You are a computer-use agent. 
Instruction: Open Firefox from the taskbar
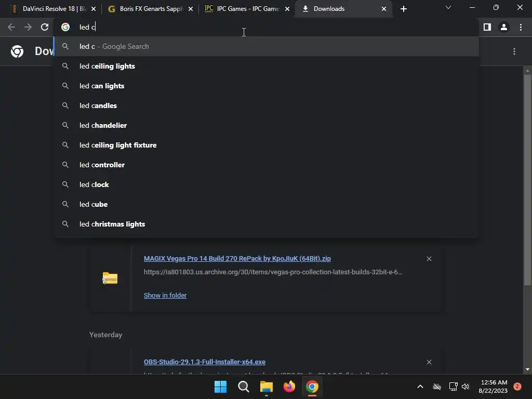[x=289, y=387]
